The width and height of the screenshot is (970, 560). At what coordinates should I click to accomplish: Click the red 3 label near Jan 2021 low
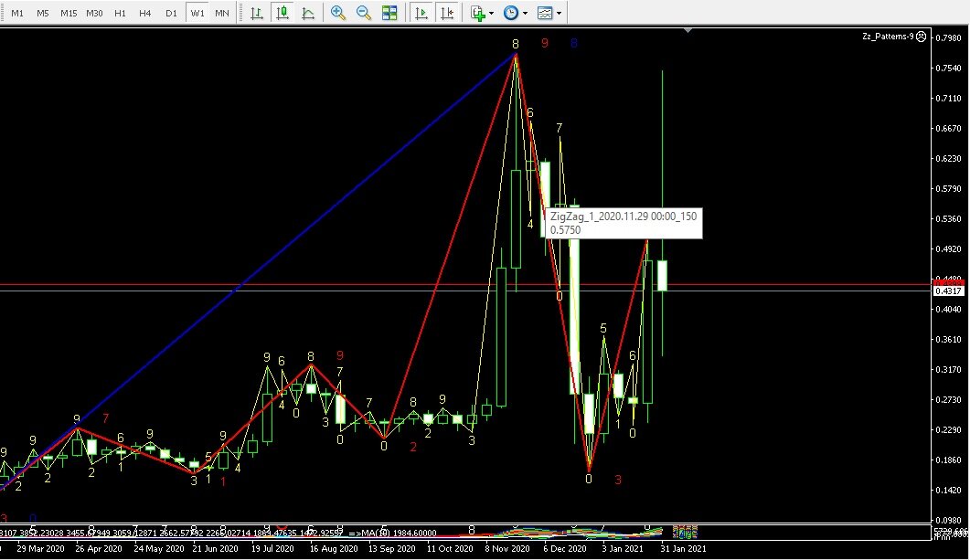click(x=617, y=480)
